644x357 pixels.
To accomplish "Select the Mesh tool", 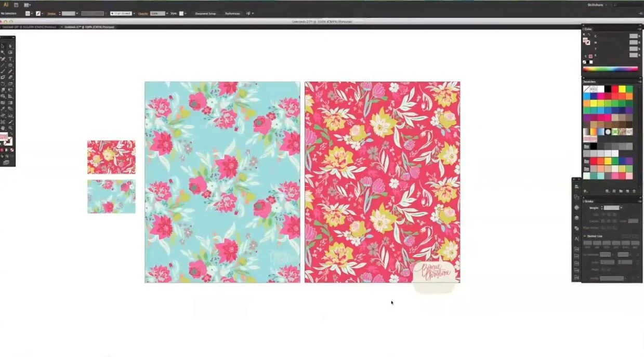I will pos(3,102).
